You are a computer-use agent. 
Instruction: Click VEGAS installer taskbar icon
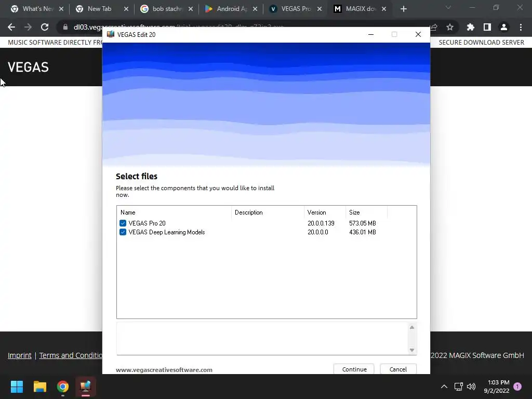[86, 387]
